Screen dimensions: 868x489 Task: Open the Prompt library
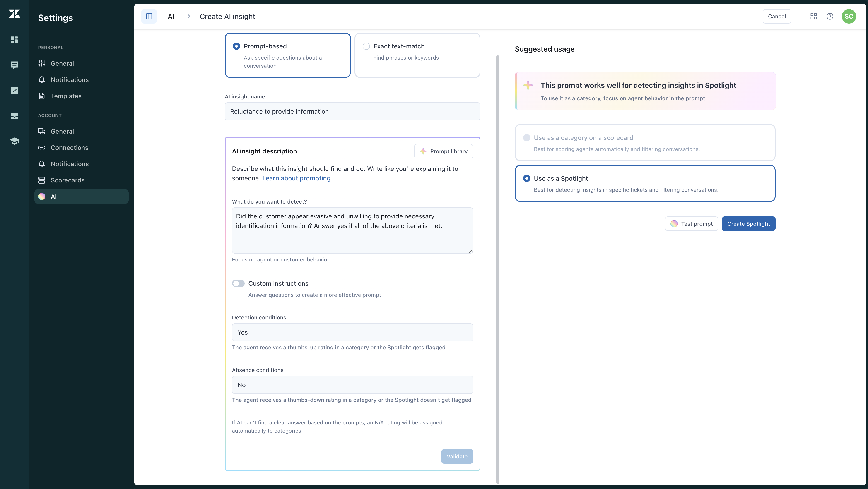click(444, 151)
